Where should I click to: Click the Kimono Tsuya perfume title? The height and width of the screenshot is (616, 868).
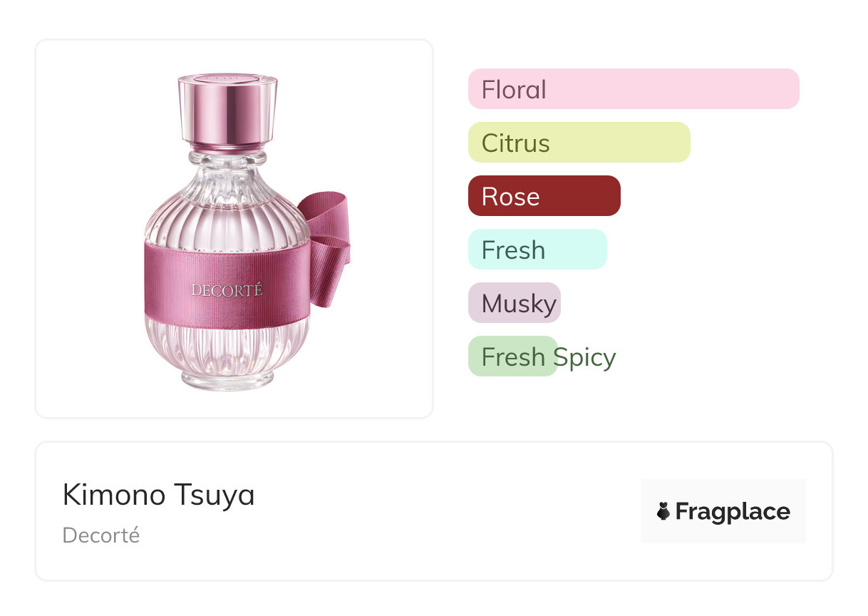pyautogui.click(x=159, y=495)
